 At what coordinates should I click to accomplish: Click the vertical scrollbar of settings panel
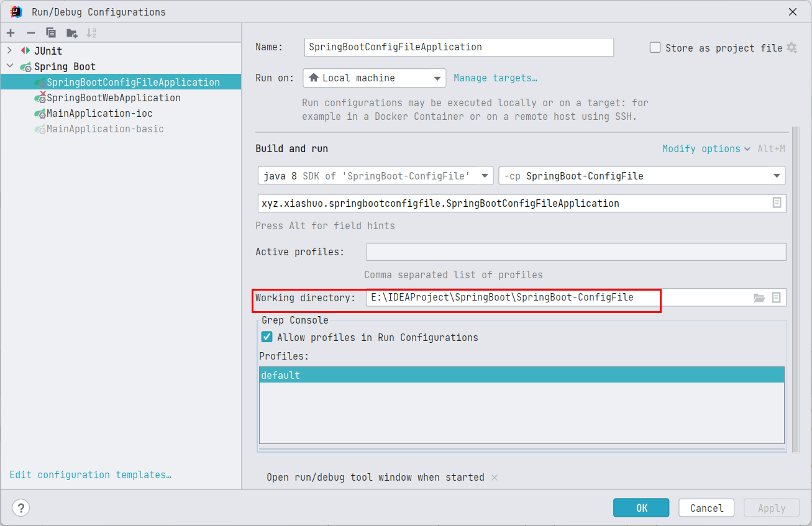pos(795,289)
